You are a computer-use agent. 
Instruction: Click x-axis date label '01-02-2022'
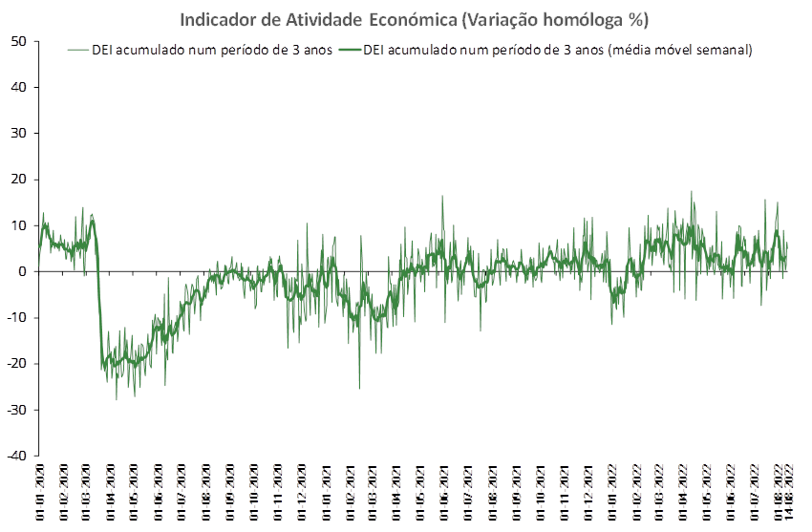(636, 492)
